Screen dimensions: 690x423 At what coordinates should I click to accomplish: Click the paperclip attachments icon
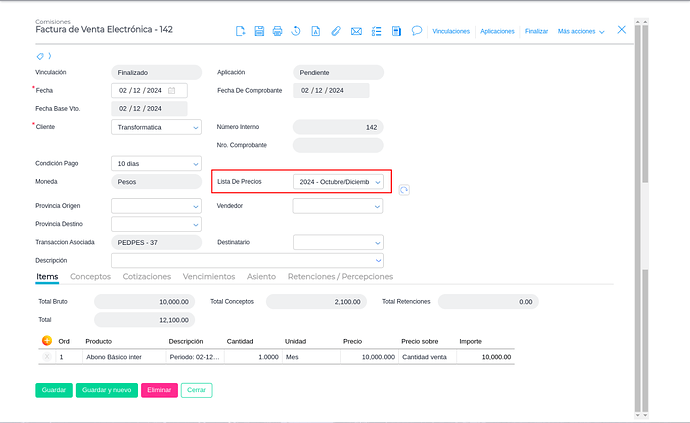coord(336,31)
